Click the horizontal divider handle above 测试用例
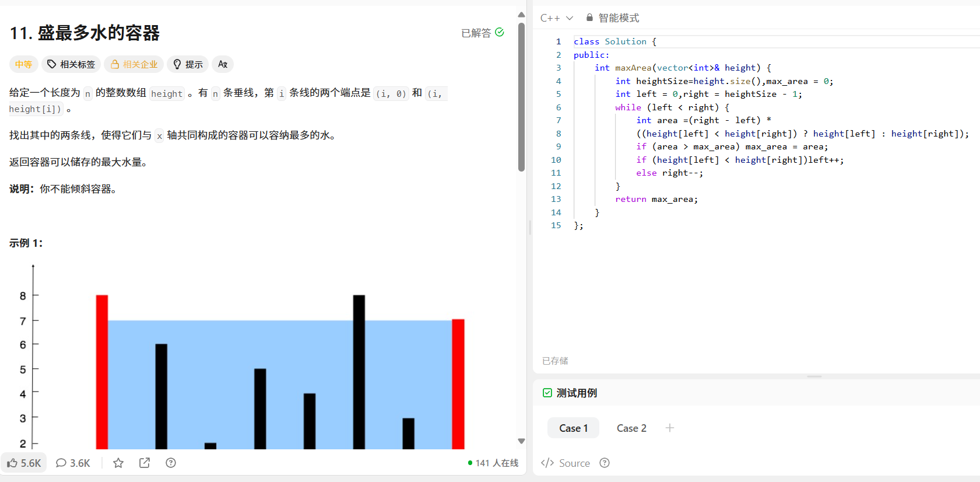Screen dimensions: 980x482 pos(814,376)
